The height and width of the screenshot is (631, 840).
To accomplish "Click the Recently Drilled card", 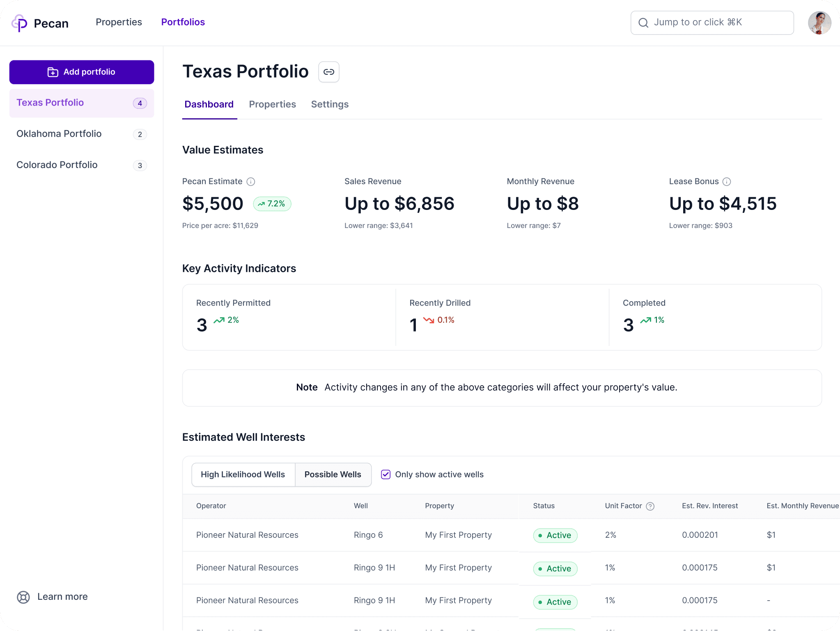I will 502,317.
